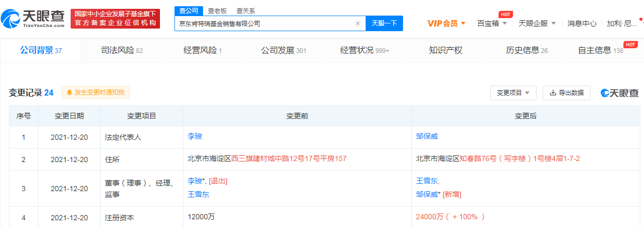
Task: Switch to the 知识产权 tab
Action: click(446, 50)
